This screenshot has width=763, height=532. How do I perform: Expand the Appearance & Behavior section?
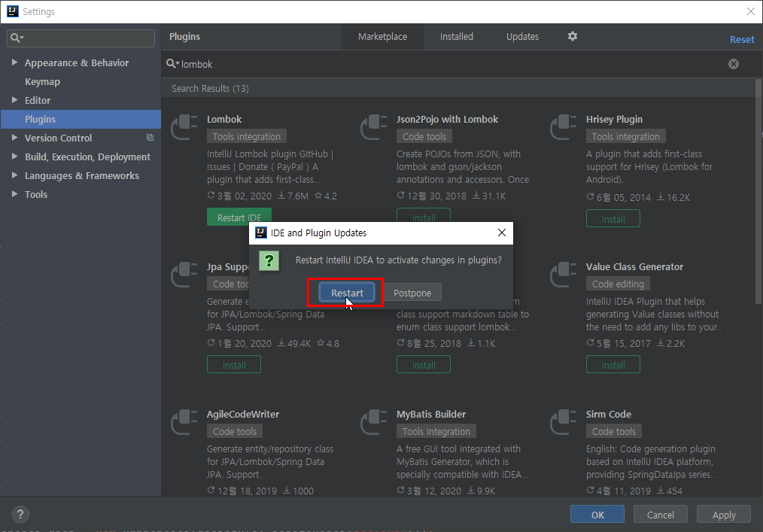(x=15, y=62)
